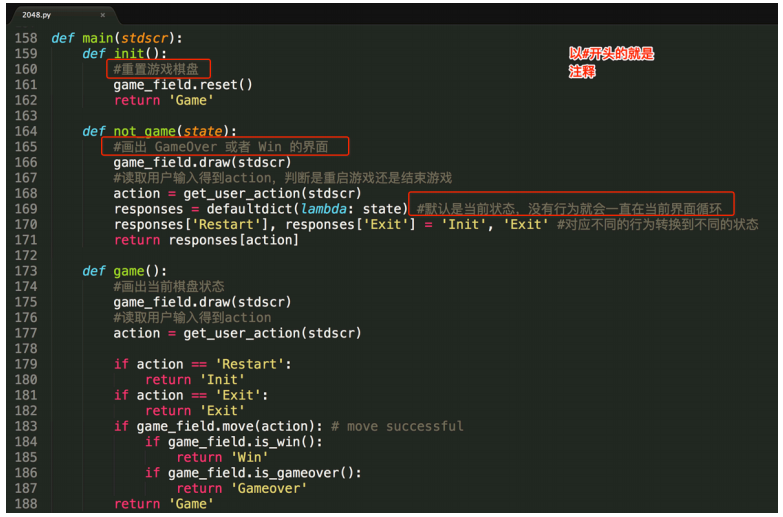The height and width of the screenshot is (517, 783).
Task: Click 'action = get_user_action(stdscr)' on line 168
Action: click(x=237, y=194)
